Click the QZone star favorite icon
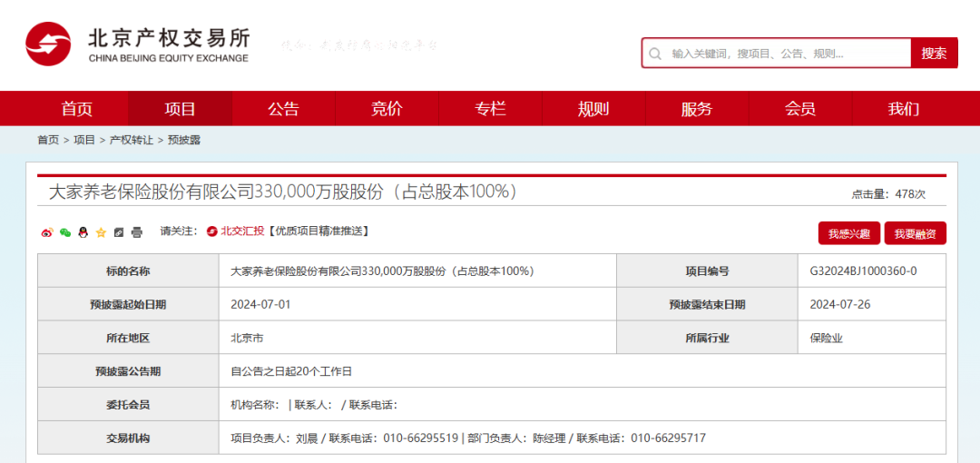980x463 pixels. tap(101, 232)
